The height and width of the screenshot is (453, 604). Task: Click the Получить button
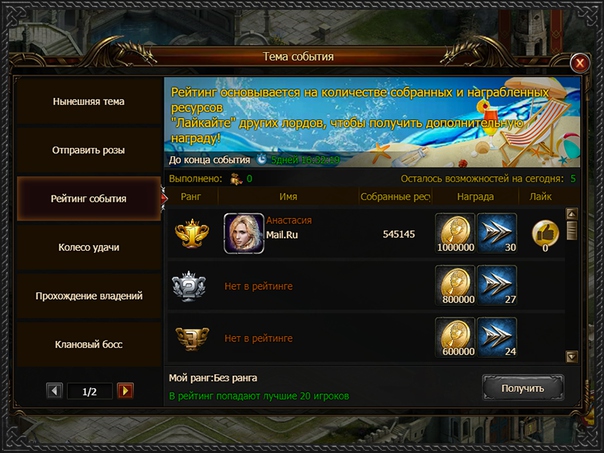523,388
